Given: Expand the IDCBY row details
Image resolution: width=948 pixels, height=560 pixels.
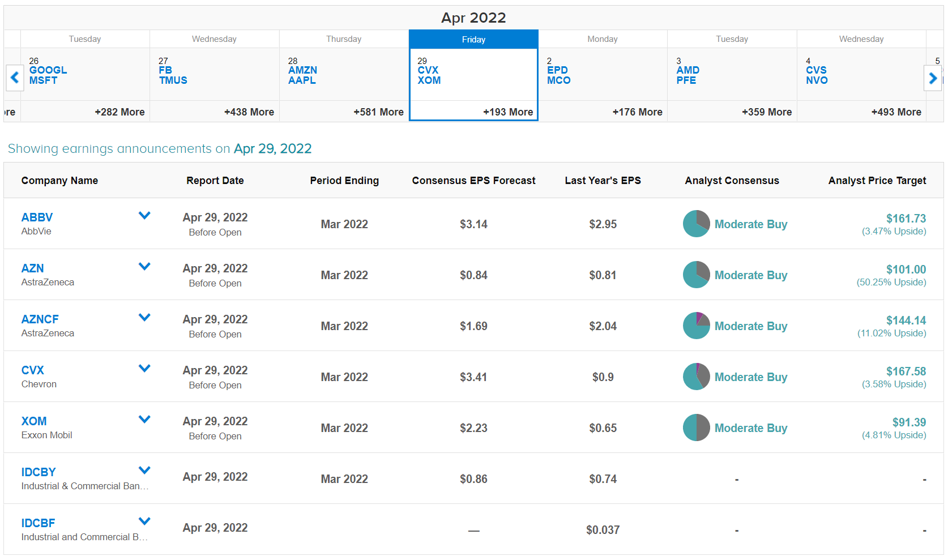Looking at the screenshot, I should click(x=144, y=470).
